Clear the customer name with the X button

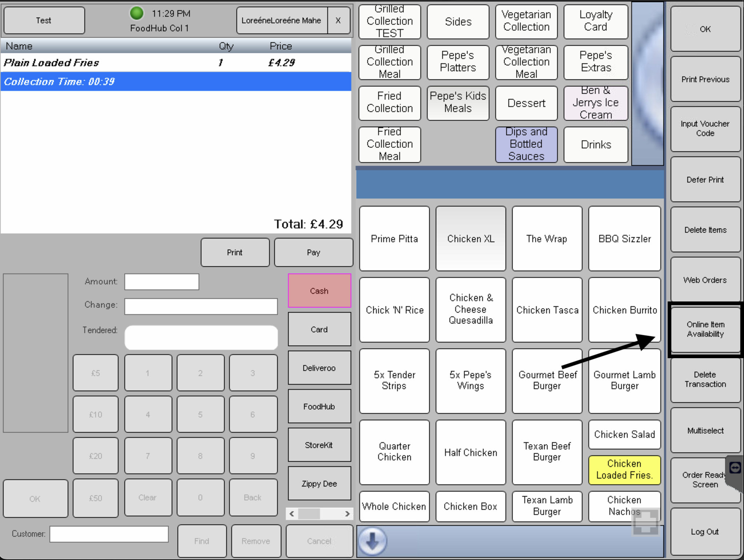[x=338, y=20]
